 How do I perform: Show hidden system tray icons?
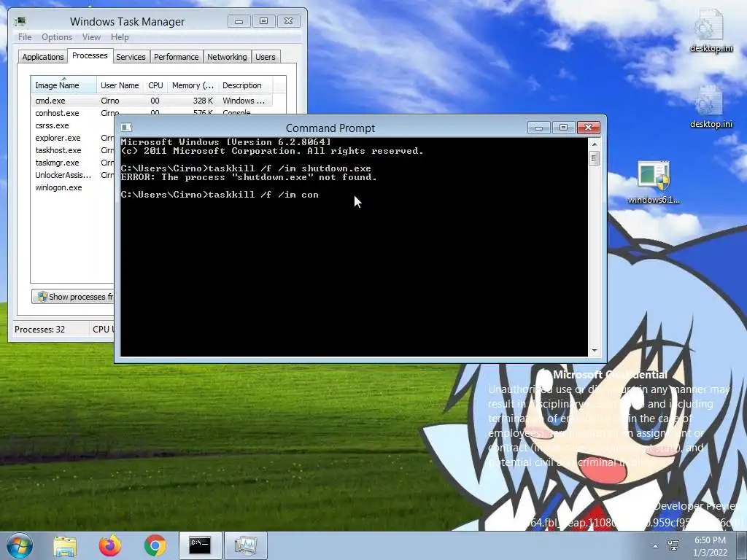point(656,546)
